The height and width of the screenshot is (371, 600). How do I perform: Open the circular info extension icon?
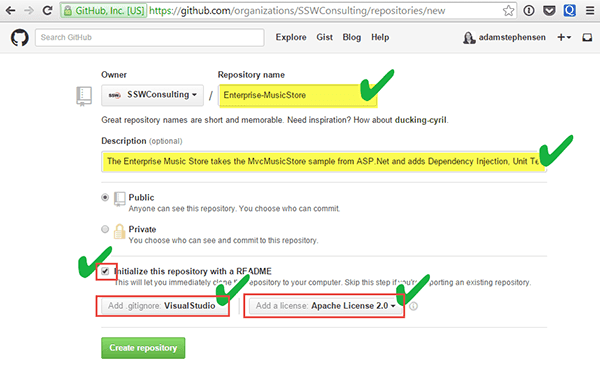[529, 11]
